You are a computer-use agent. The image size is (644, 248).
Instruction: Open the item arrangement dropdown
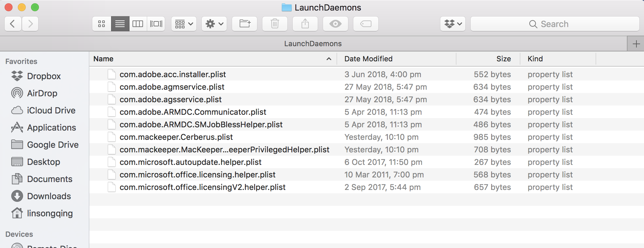click(x=184, y=24)
